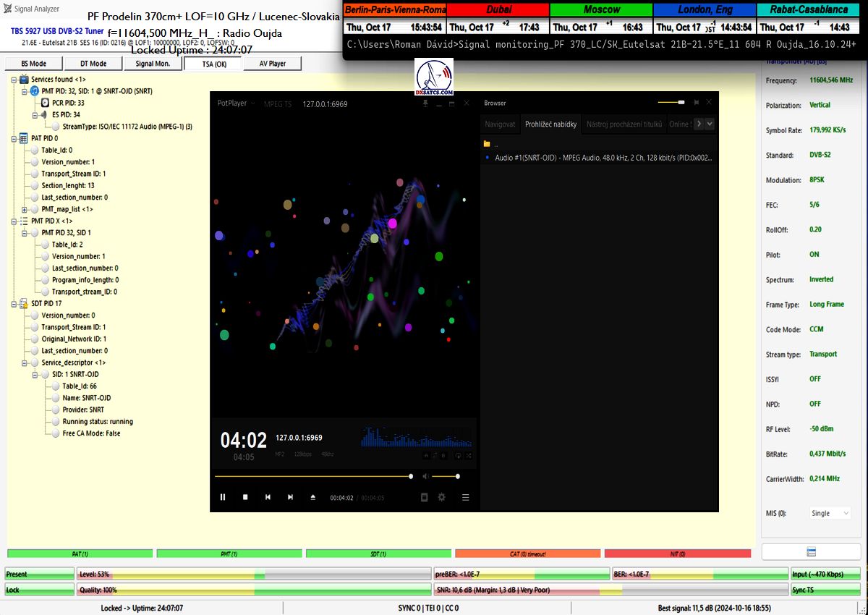
Task: Open the MIS Single dropdown
Action: [829, 513]
